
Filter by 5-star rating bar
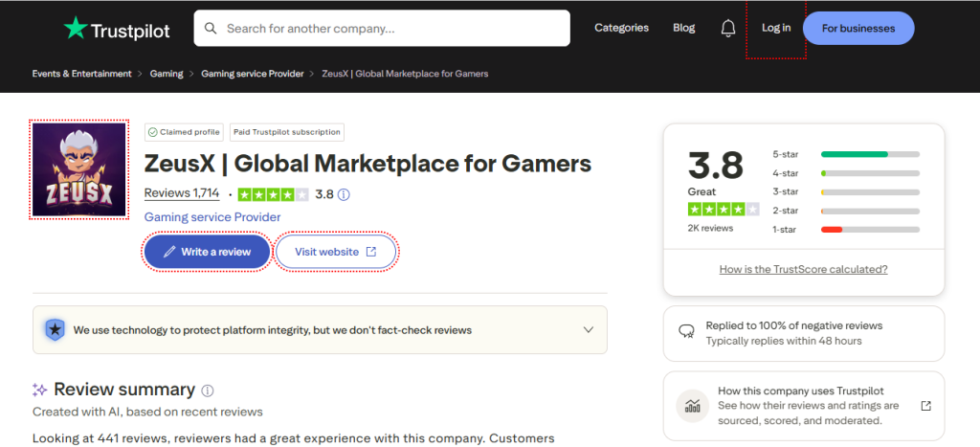coord(846,154)
